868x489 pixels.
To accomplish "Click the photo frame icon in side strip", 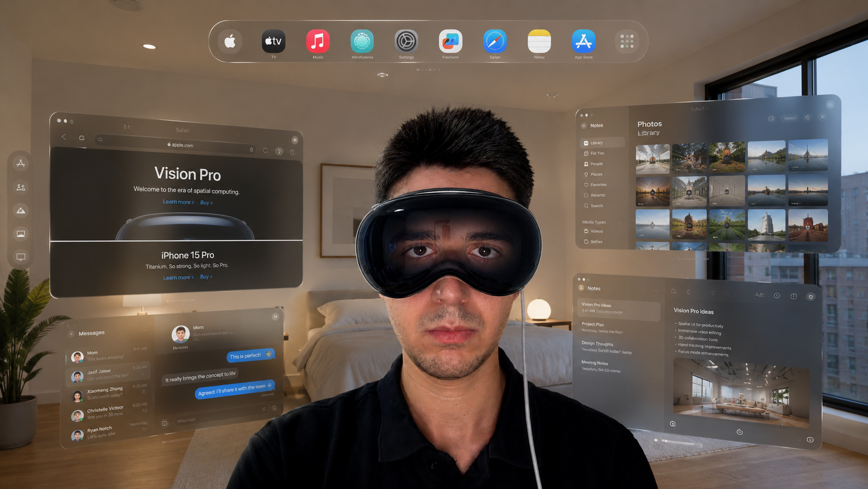I will coord(21,234).
